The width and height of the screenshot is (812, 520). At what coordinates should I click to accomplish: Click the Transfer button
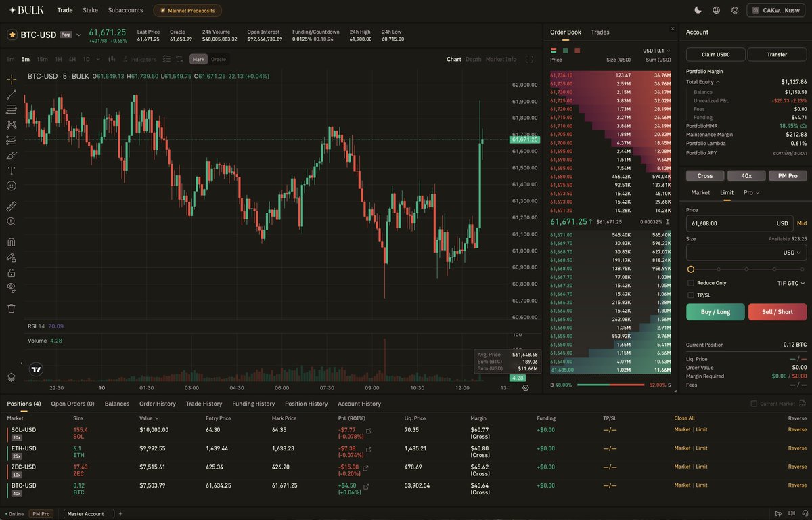tap(777, 55)
